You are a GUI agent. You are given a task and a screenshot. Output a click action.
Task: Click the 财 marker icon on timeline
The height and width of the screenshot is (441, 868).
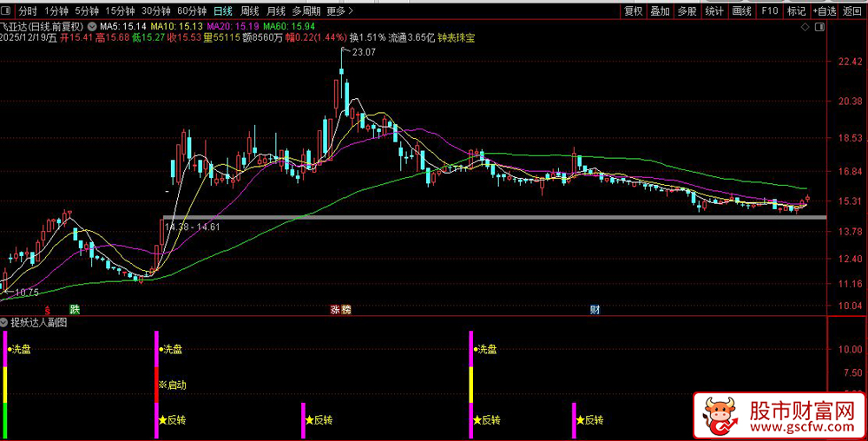[595, 309]
